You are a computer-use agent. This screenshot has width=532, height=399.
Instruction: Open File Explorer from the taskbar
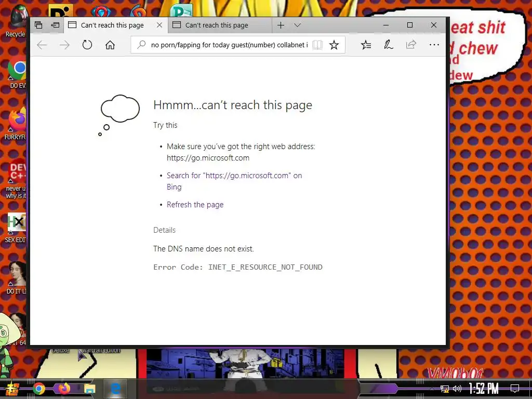[89, 389]
